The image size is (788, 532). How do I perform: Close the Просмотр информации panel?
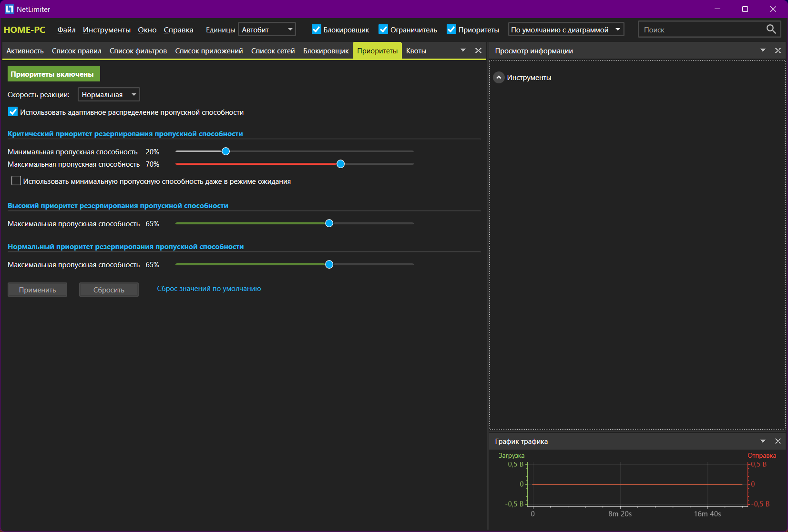tap(778, 50)
